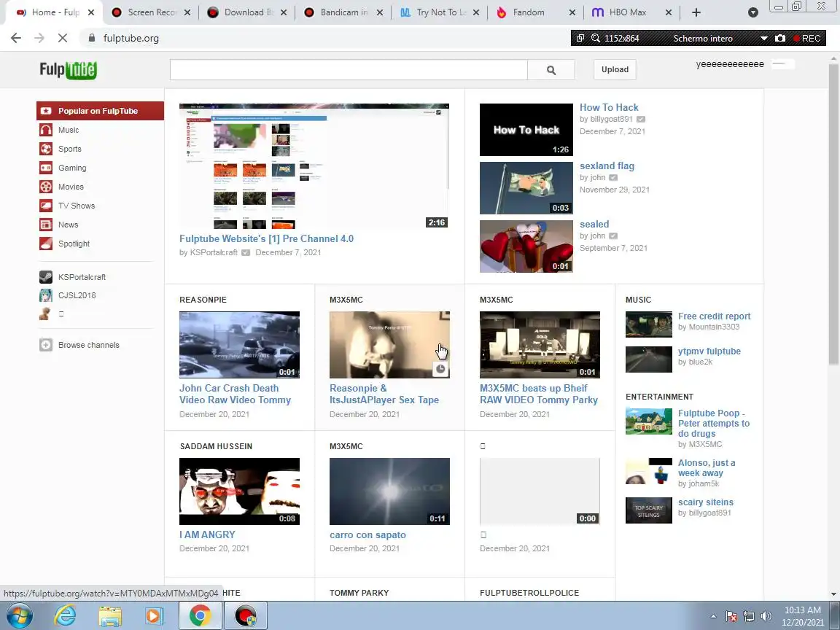Viewport: 840px width, 630px height.
Task: Open CJSL2018 channel avatar in sidebar
Action: pos(46,295)
